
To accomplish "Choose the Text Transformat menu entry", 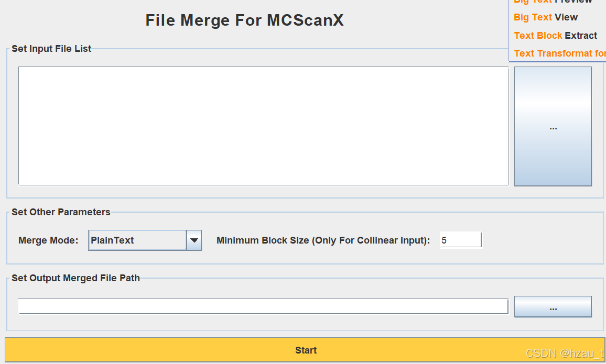I will click(x=560, y=53).
